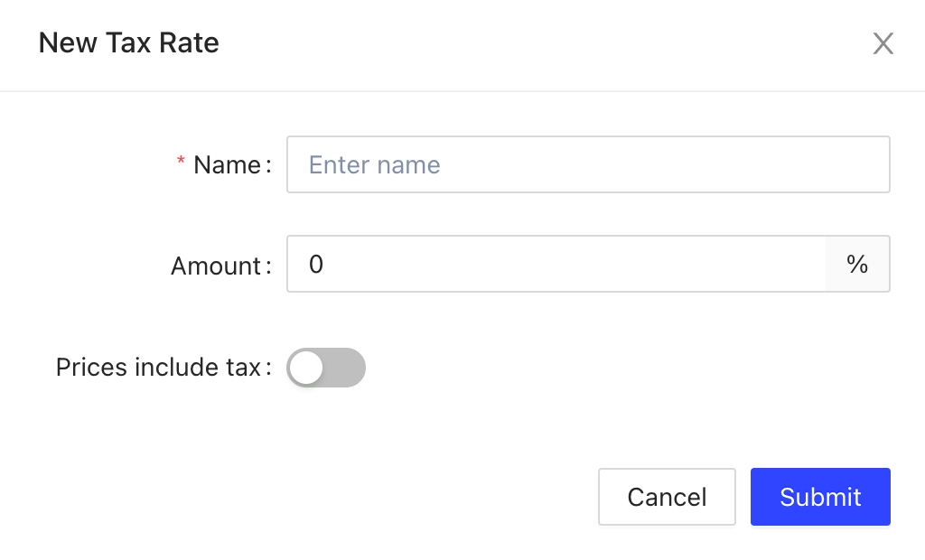
Task: Click the 0 value in Amount
Action: tap(316, 264)
